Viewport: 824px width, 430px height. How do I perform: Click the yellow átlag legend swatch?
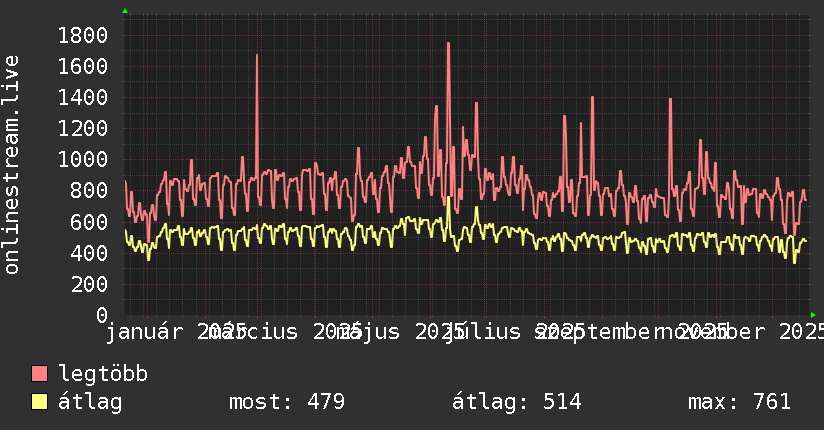click(39, 402)
